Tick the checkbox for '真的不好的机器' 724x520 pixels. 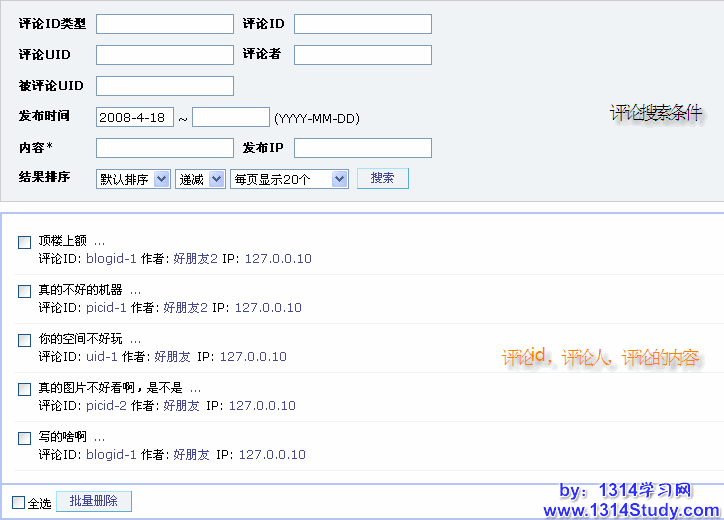click(24, 291)
